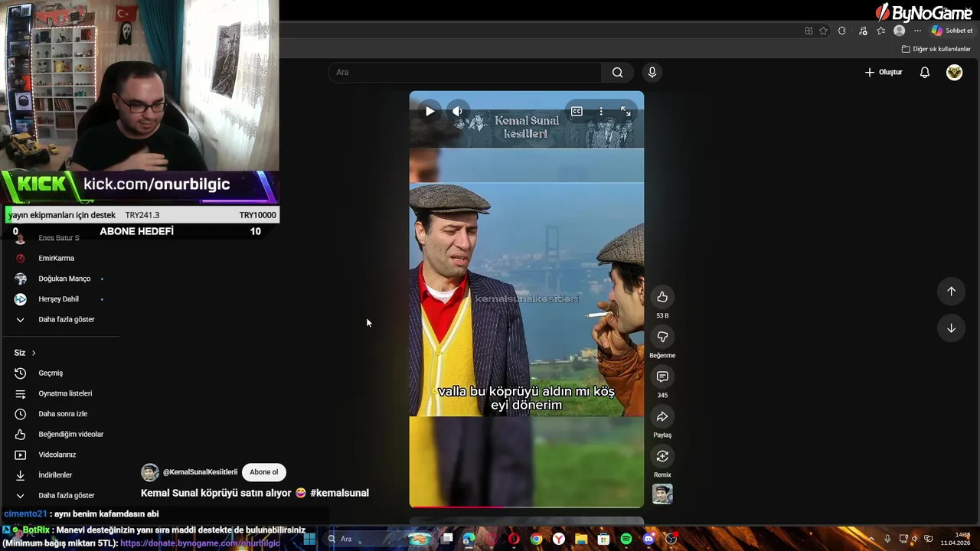This screenshot has width=980, height=551.
Task: Show hidden system tray icons chevron
Action: (871, 539)
